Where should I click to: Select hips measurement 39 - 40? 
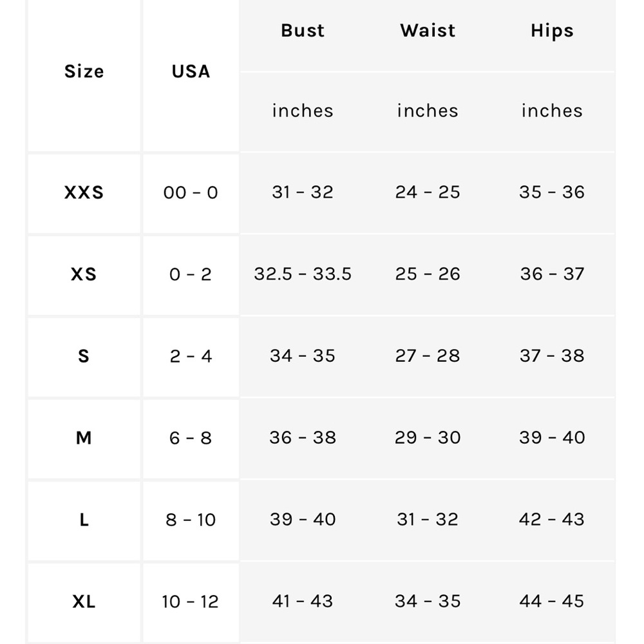pos(552,437)
